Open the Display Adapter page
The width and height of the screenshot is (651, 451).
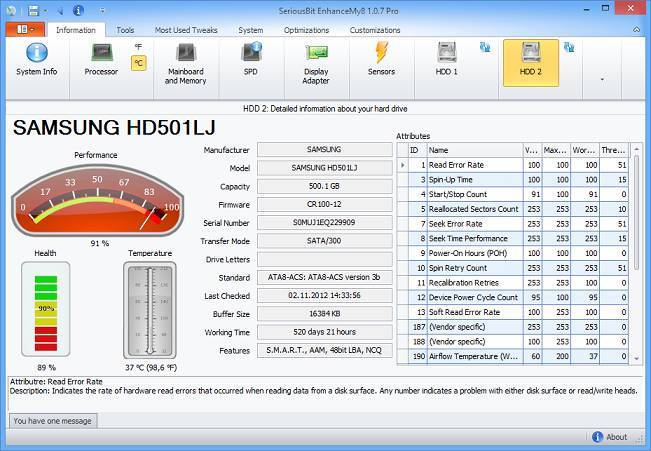(316, 63)
